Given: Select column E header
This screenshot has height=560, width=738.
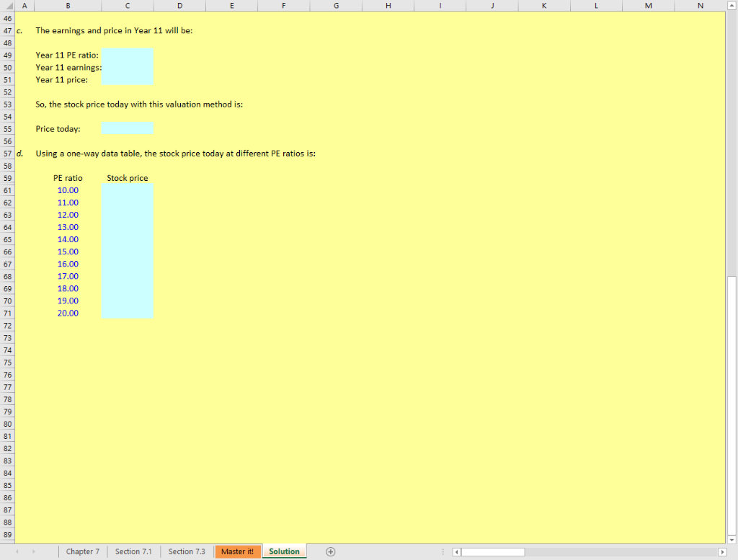Looking at the screenshot, I should [232, 6].
